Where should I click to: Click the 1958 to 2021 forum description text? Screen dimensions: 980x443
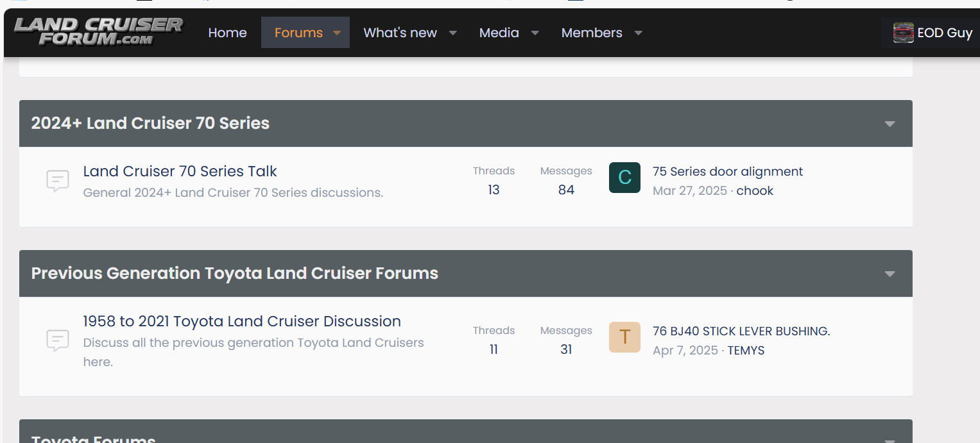[254, 352]
